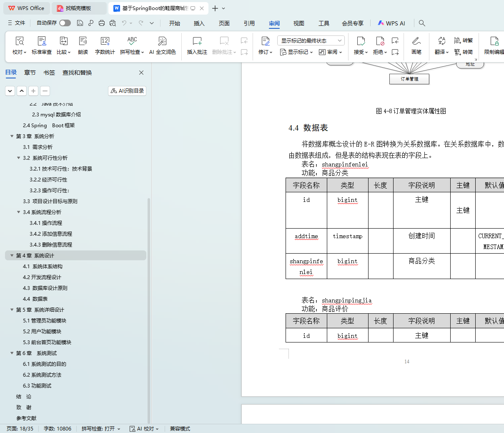This screenshot has width=504, height=433.
Task: Click the print icon in quick toolbar
Action: [x=102, y=23]
